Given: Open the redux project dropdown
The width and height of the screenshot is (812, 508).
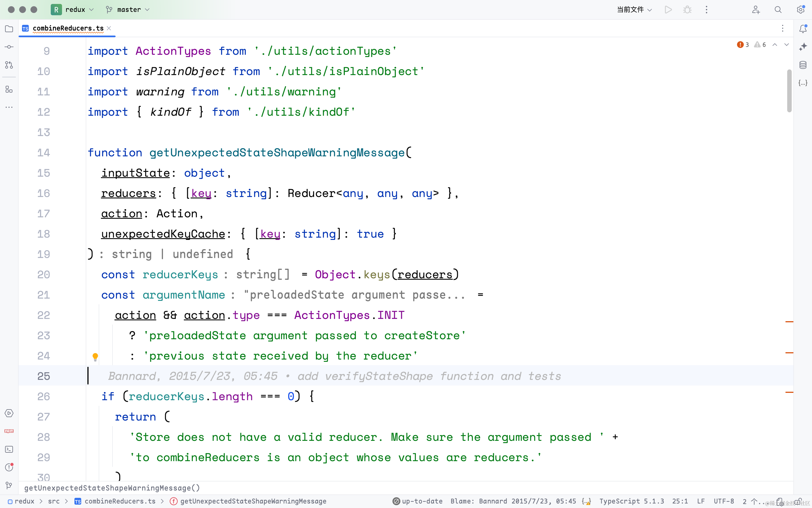Looking at the screenshot, I should tap(72, 10).
